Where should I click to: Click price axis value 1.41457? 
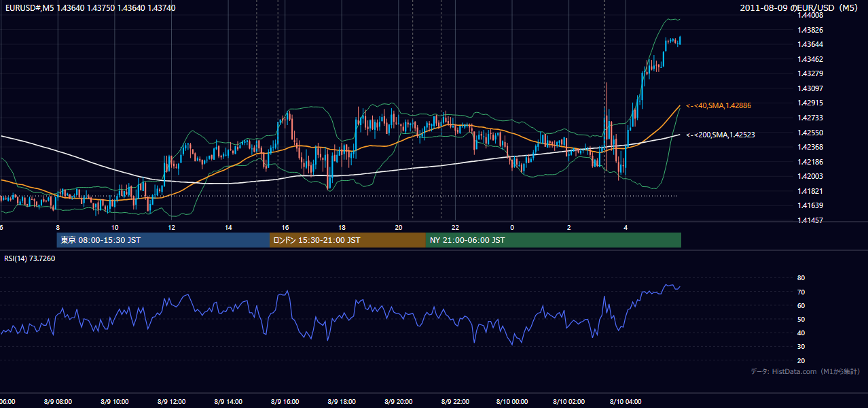click(810, 220)
